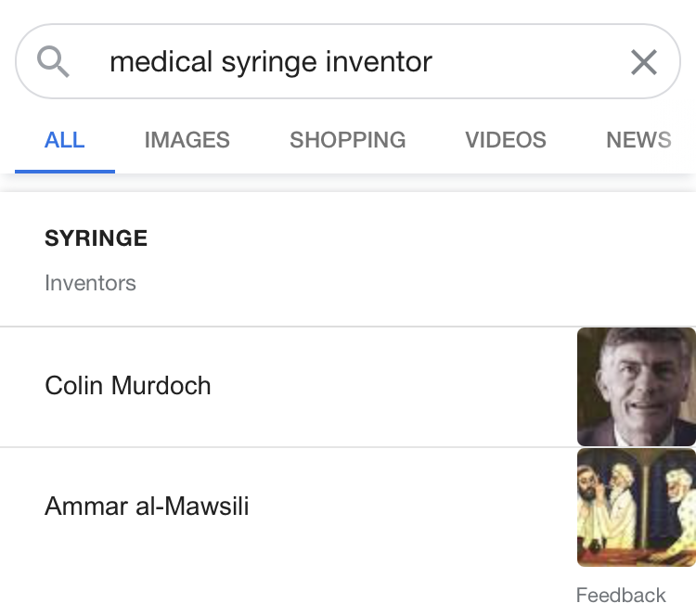Open the Ammar al-Mawsili result name
Image resolution: width=696 pixels, height=616 pixels.
coord(147,506)
